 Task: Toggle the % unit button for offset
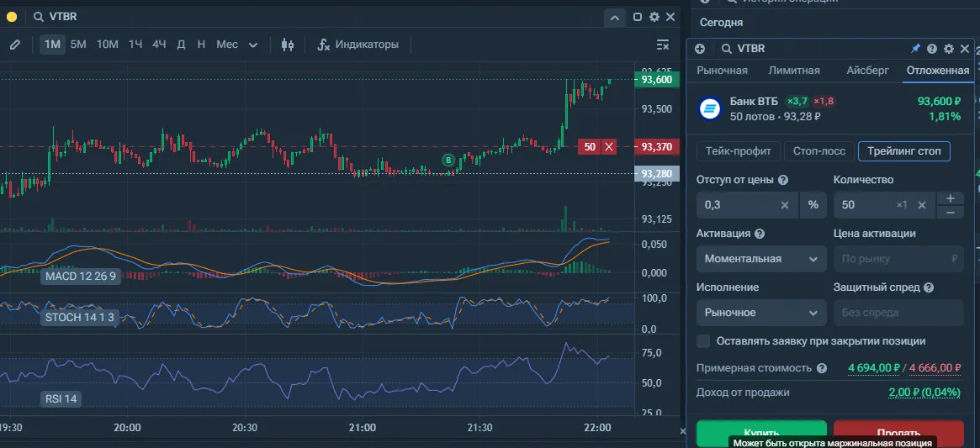click(x=813, y=205)
